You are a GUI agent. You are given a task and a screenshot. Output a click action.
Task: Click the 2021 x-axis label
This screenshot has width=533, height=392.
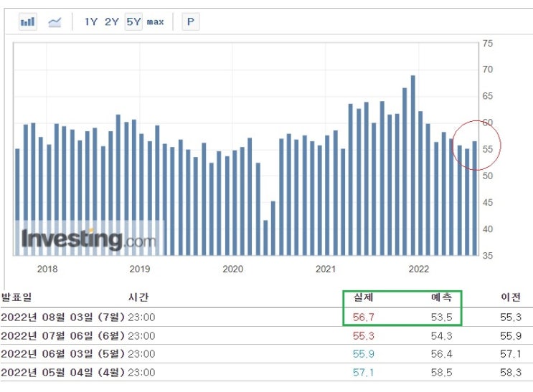point(326,269)
